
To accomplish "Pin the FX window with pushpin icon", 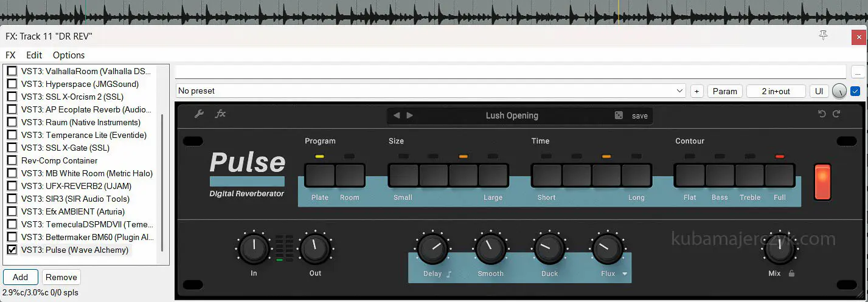I will [823, 36].
